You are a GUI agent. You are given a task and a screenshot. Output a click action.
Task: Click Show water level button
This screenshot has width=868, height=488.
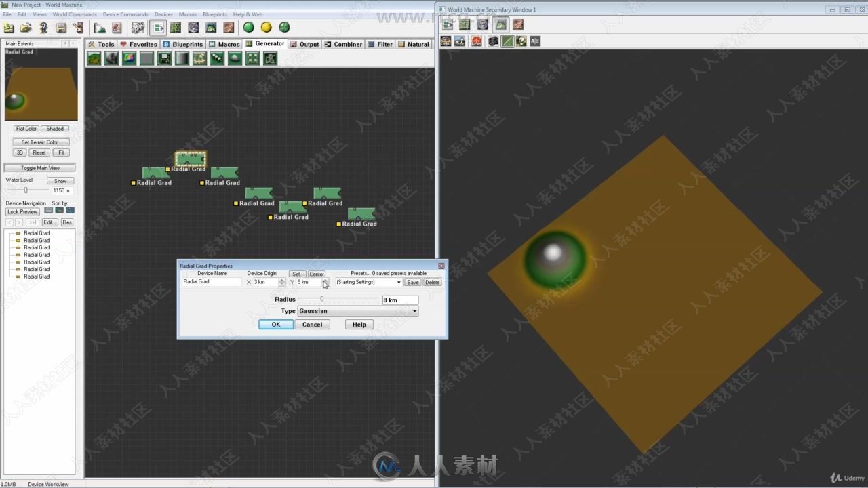click(x=60, y=181)
